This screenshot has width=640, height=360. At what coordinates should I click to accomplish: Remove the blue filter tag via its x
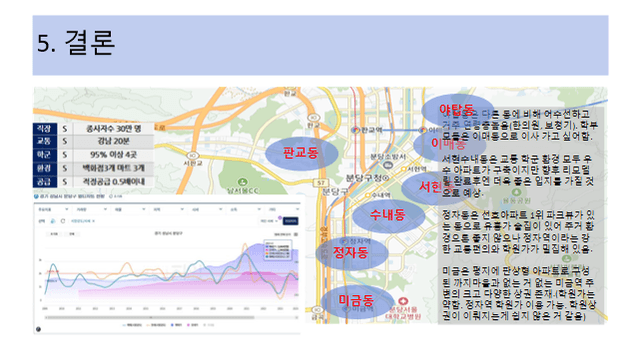[x=93, y=221]
